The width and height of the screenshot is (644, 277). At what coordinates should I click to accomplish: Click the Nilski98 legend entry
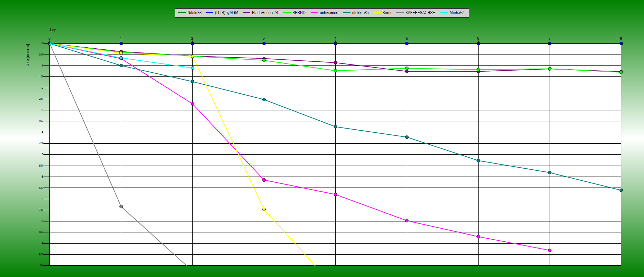[x=194, y=13]
